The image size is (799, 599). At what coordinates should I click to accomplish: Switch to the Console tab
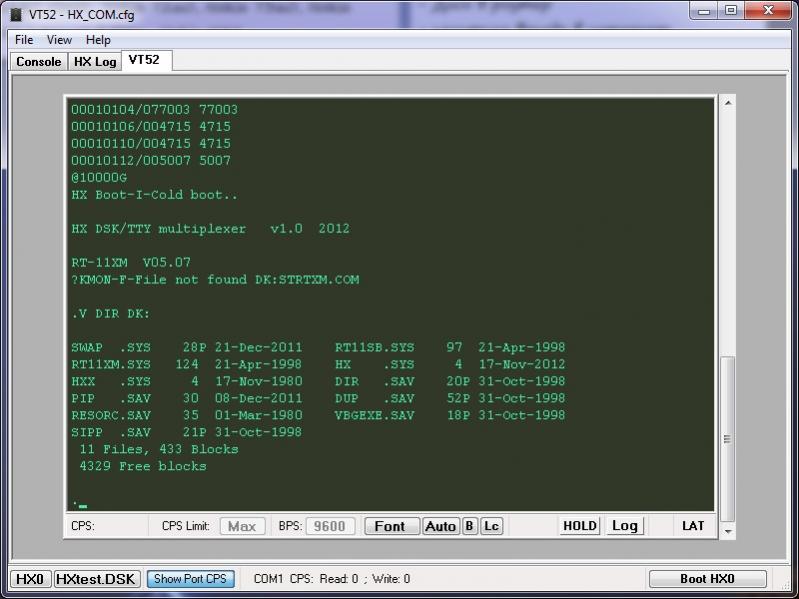pyautogui.click(x=39, y=62)
